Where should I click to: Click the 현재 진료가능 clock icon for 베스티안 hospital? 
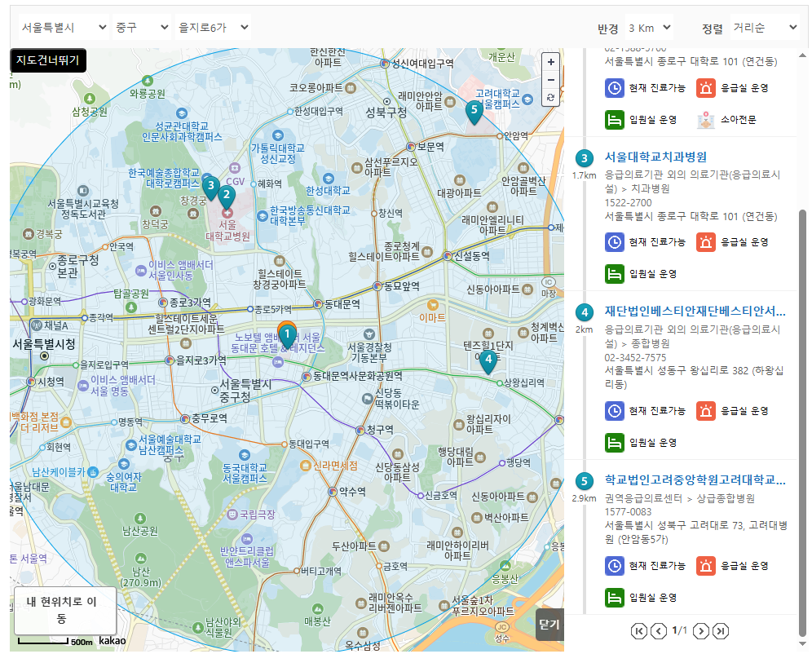(614, 411)
